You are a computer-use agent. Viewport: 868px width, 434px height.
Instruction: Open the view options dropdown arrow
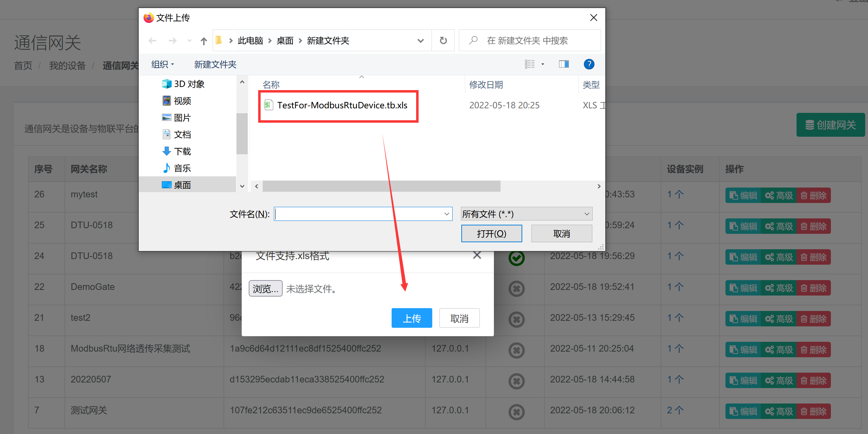point(543,64)
